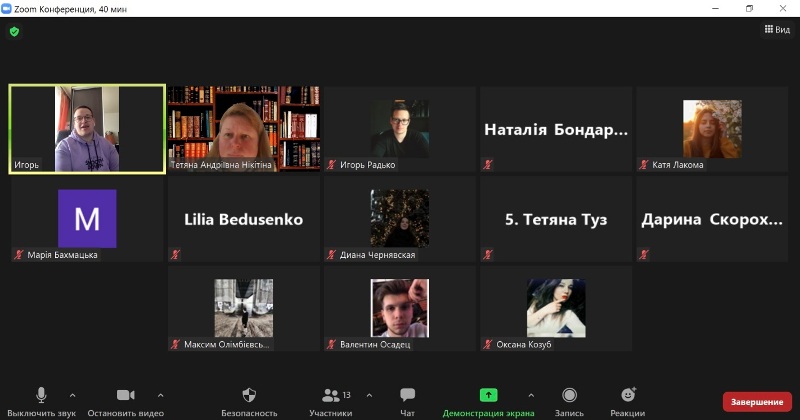Viewport: 800px width, 420px height.
Task: Open the Реакции reactions icon
Action: [628, 394]
